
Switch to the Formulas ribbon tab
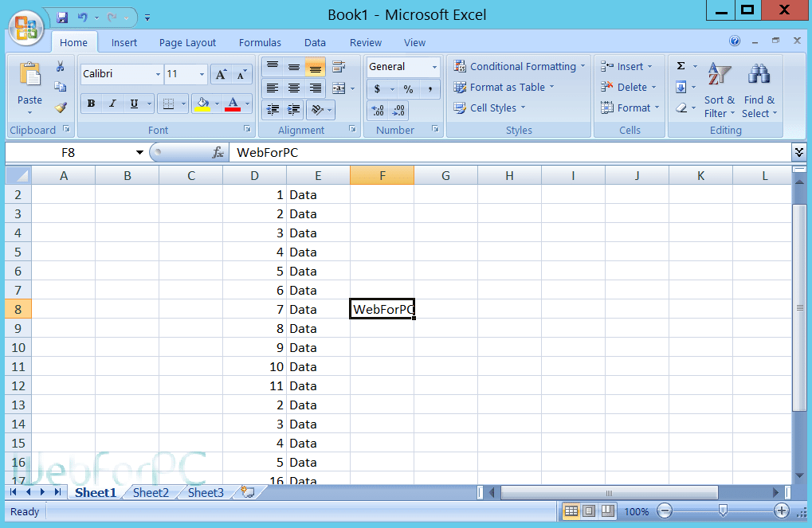point(259,42)
